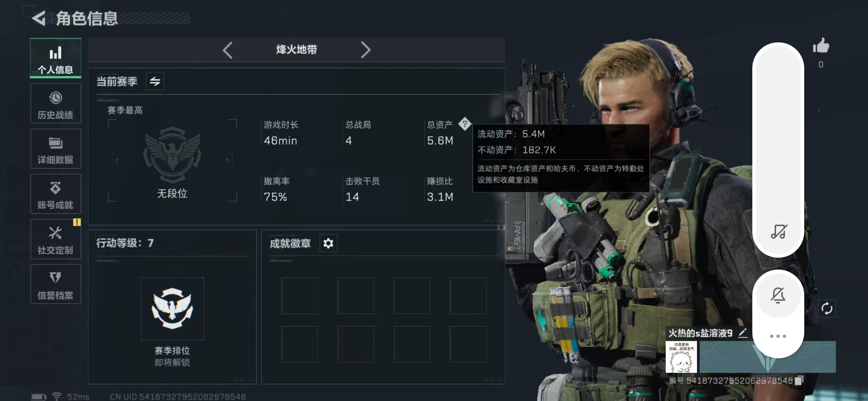
Task: Toggle season view with 当前赛季 swap icon
Action: [x=155, y=81]
